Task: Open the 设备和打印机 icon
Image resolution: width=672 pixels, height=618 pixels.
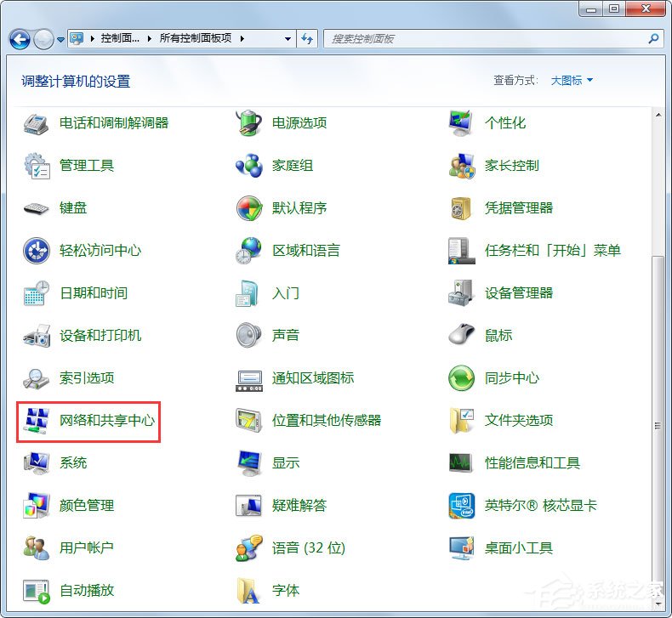Action: [36, 336]
